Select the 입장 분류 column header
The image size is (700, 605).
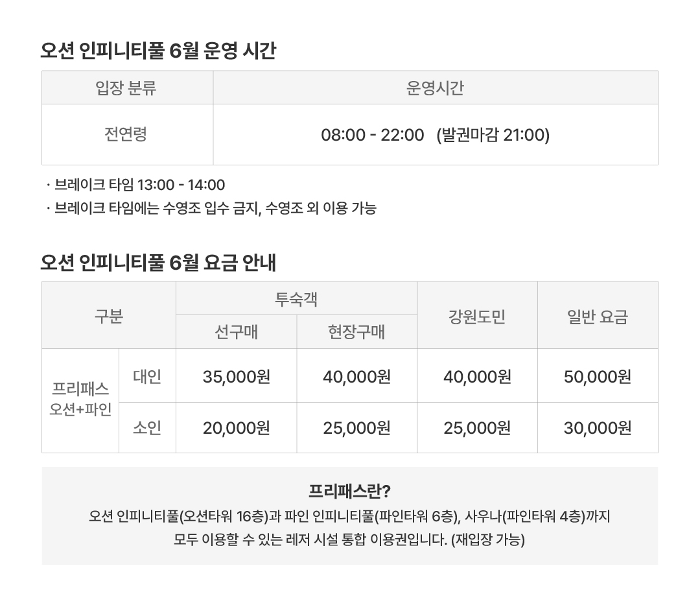coord(127,88)
